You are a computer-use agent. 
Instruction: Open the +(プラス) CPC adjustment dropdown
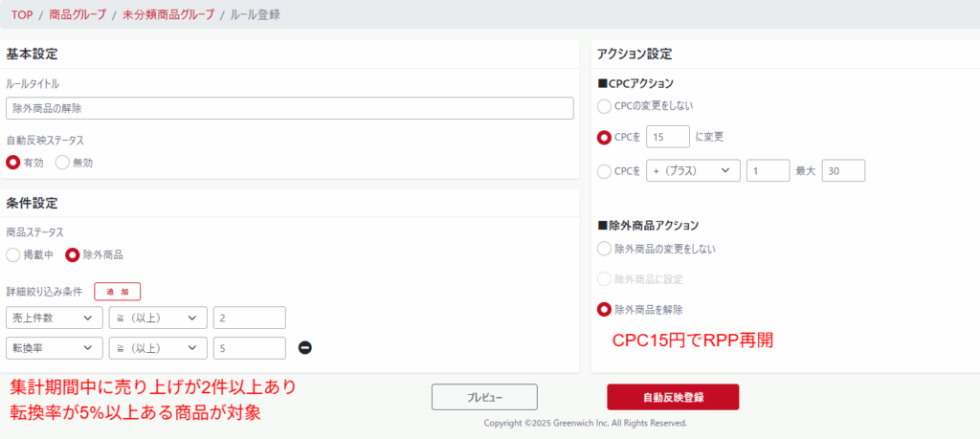tap(693, 171)
